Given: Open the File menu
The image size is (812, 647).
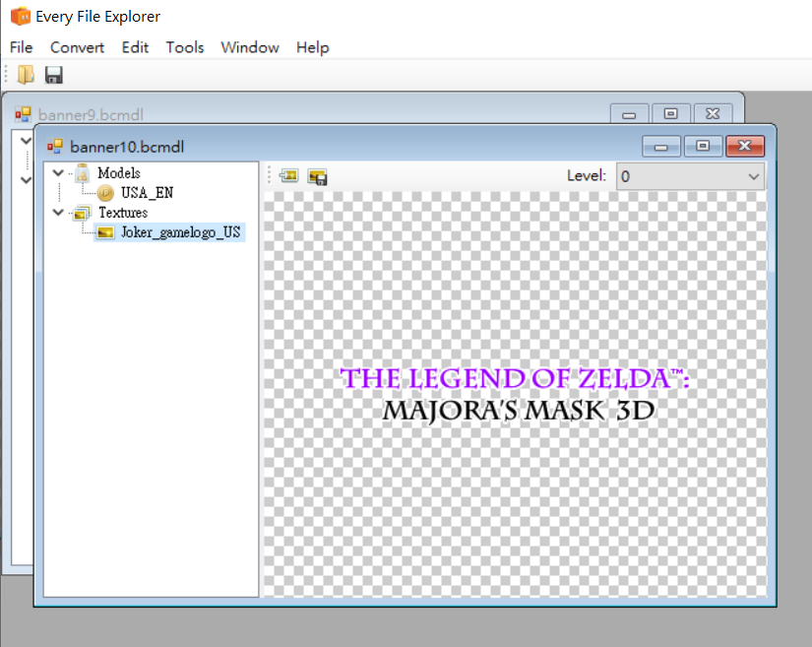Looking at the screenshot, I should coord(22,47).
